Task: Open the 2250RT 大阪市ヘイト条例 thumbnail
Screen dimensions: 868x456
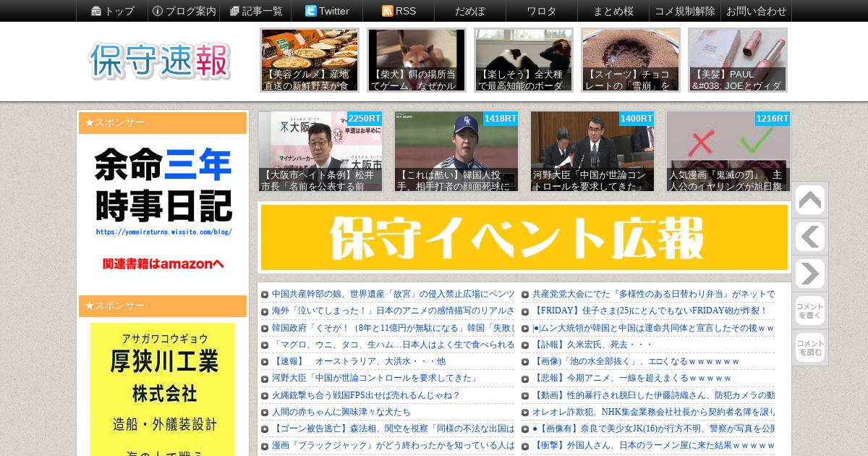Action: point(320,151)
